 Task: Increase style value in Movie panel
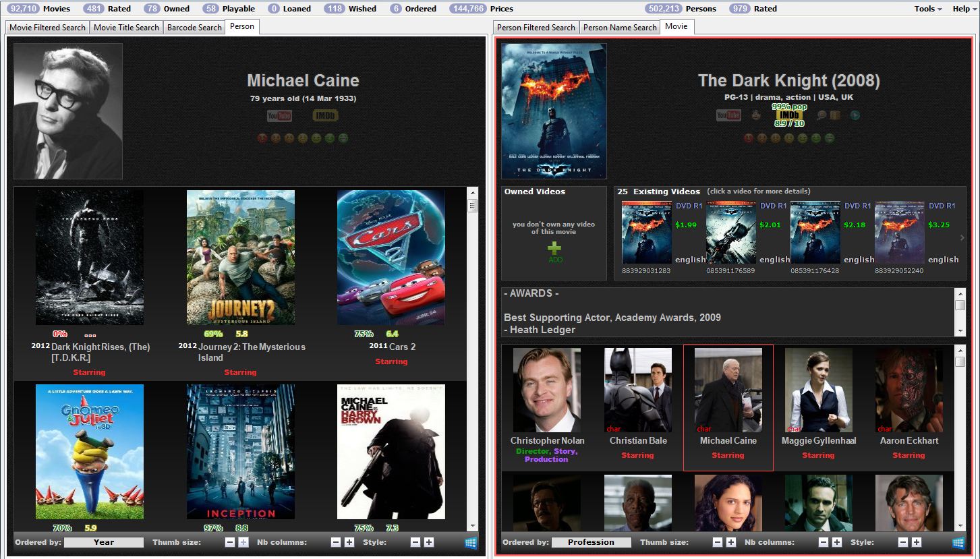[x=917, y=542]
